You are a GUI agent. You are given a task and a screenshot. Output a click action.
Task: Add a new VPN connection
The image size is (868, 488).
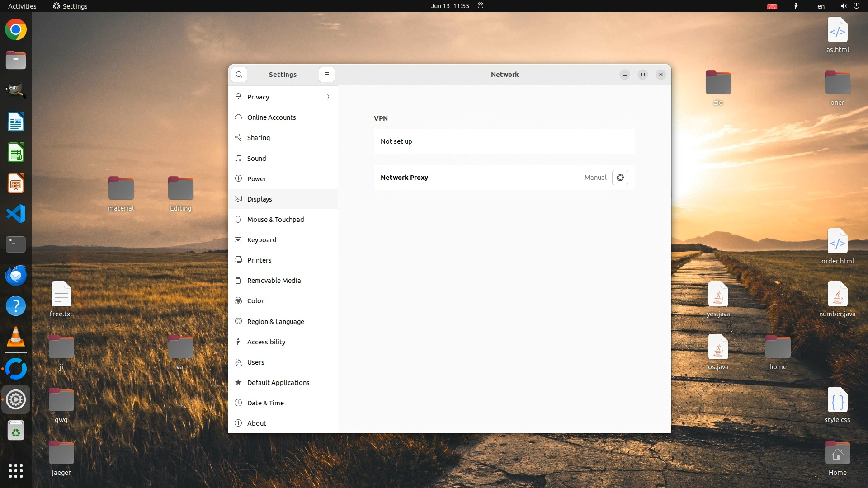pos(627,118)
